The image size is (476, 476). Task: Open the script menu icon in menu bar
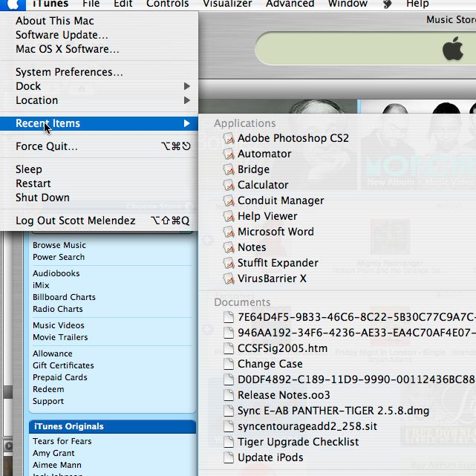pyautogui.click(x=387, y=4)
